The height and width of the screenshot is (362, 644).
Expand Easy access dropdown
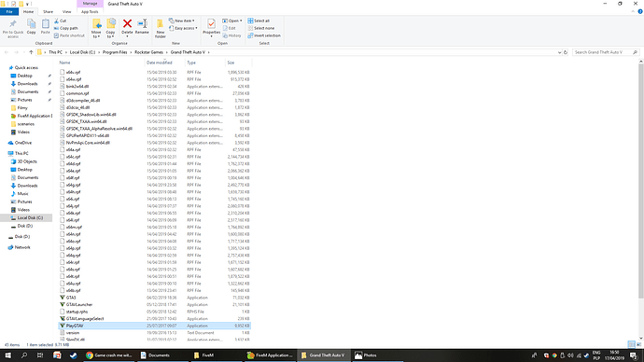[183, 28]
